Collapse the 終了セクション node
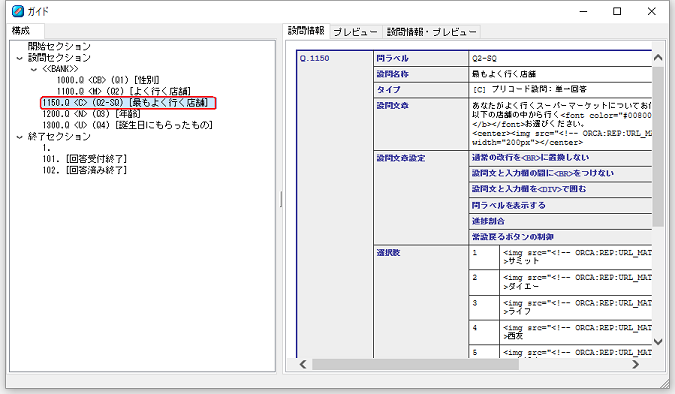675x394 pixels. coord(19,137)
